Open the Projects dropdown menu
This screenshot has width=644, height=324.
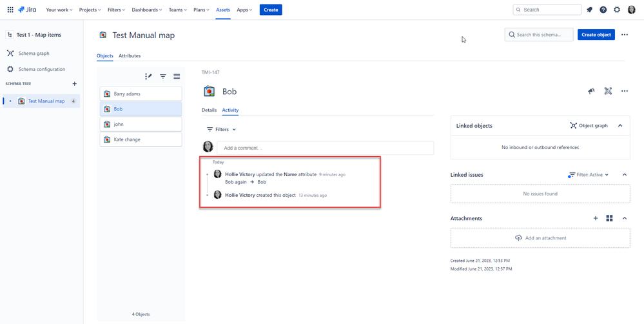[90, 10]
